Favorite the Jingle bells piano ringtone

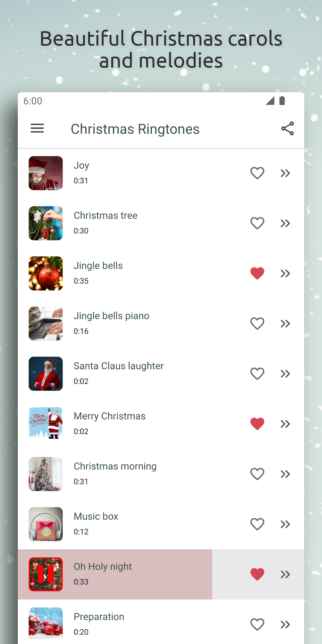pos(257,324)
